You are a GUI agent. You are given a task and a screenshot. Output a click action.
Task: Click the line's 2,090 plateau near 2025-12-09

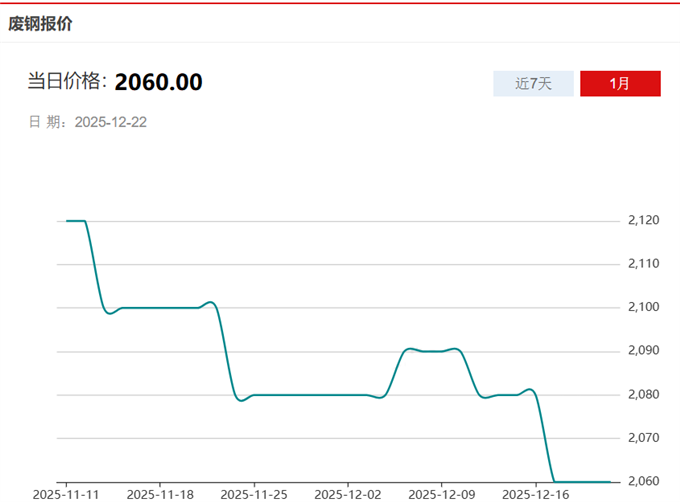coord(432,351)
